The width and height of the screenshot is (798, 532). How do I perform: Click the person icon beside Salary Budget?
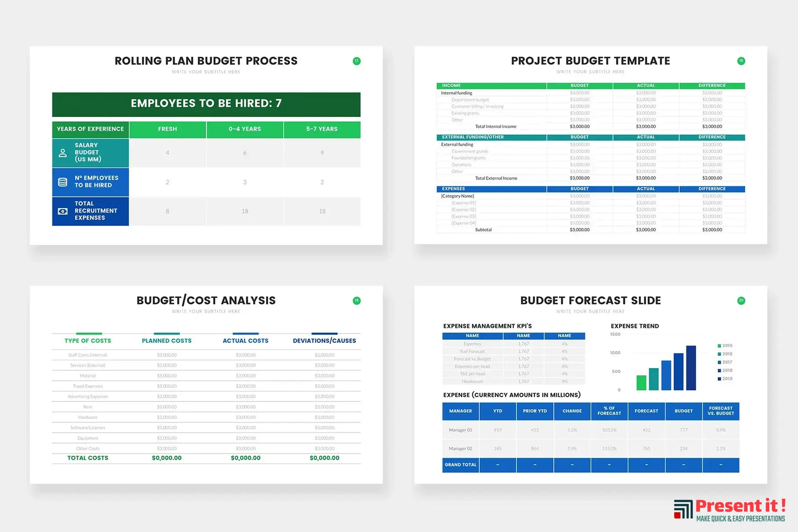63,153
